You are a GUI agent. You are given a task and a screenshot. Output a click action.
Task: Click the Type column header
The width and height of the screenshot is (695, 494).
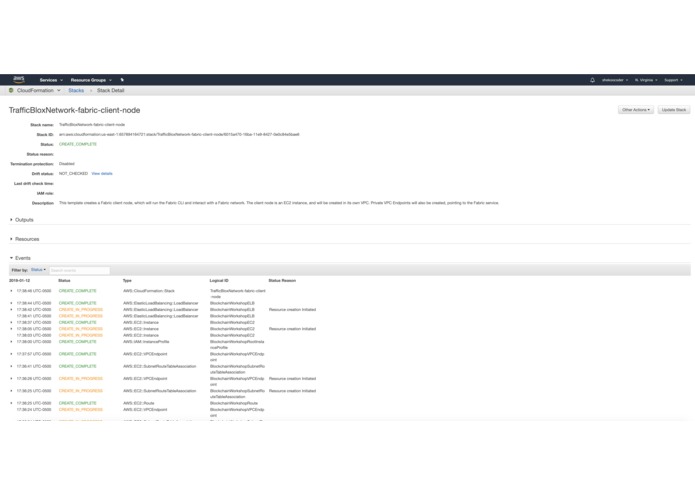(x=127, y=281)
